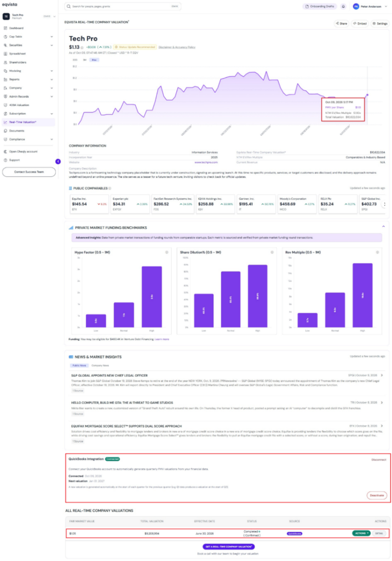Click info icon next to $1.13 price

pos(82,48)
